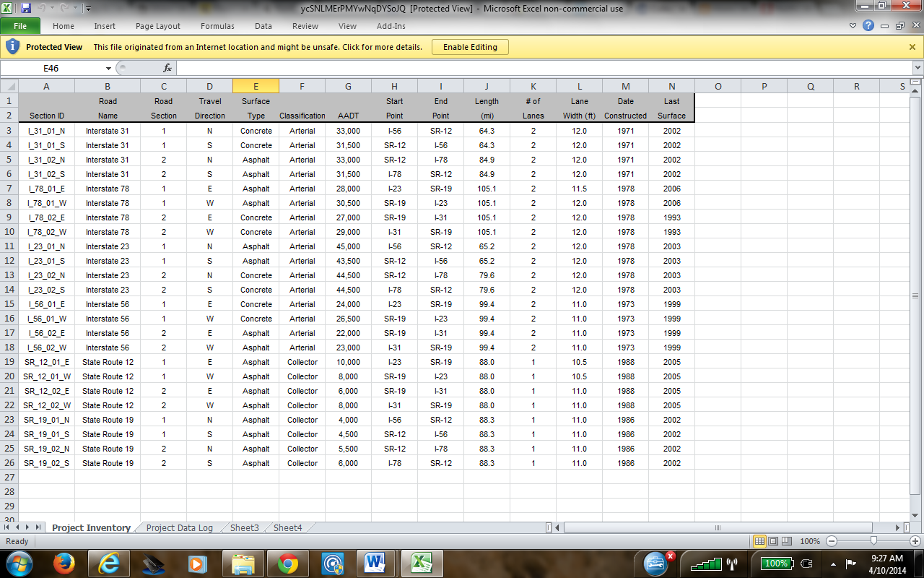The height and width of the screenshot is (578, 924).
Task: Click the zoom out minus button
Action: [x=831, y=541]
